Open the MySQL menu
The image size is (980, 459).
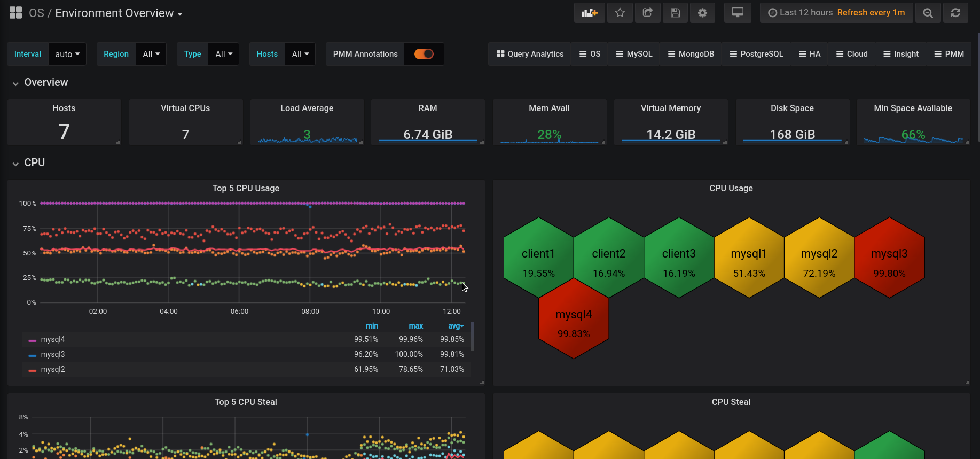634,54
